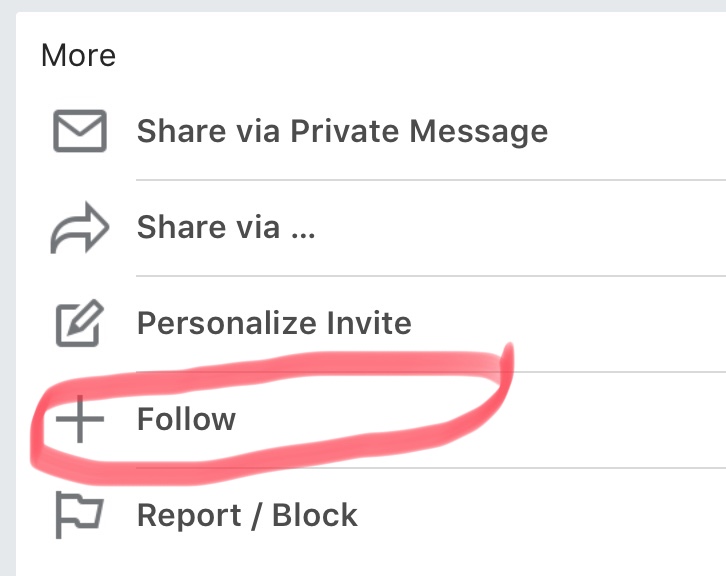Click the word Report in the last row
The image size is (726, 576).
(189, 515)
